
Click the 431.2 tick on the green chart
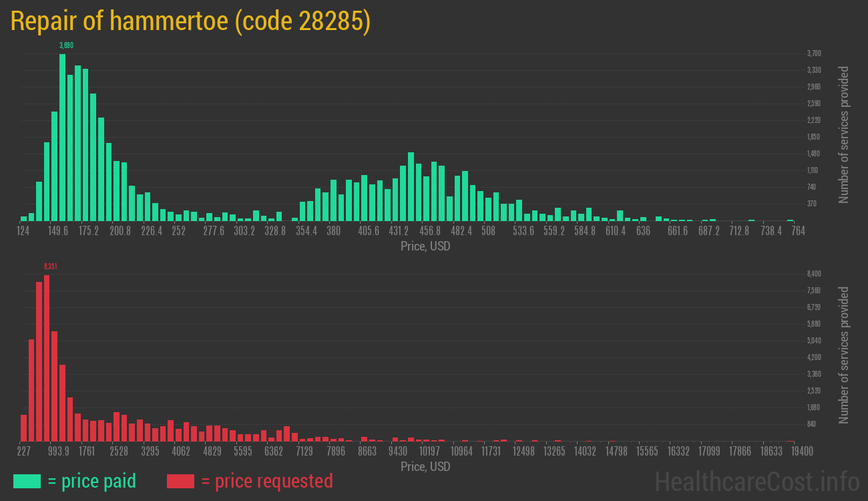click(399, 231)
